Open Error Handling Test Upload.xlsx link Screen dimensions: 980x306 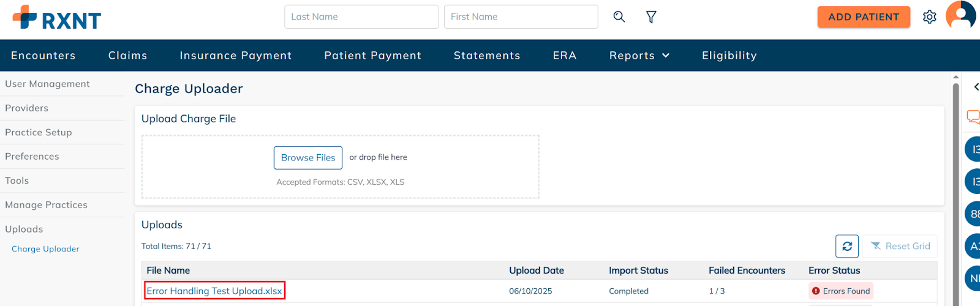(214, 291)
